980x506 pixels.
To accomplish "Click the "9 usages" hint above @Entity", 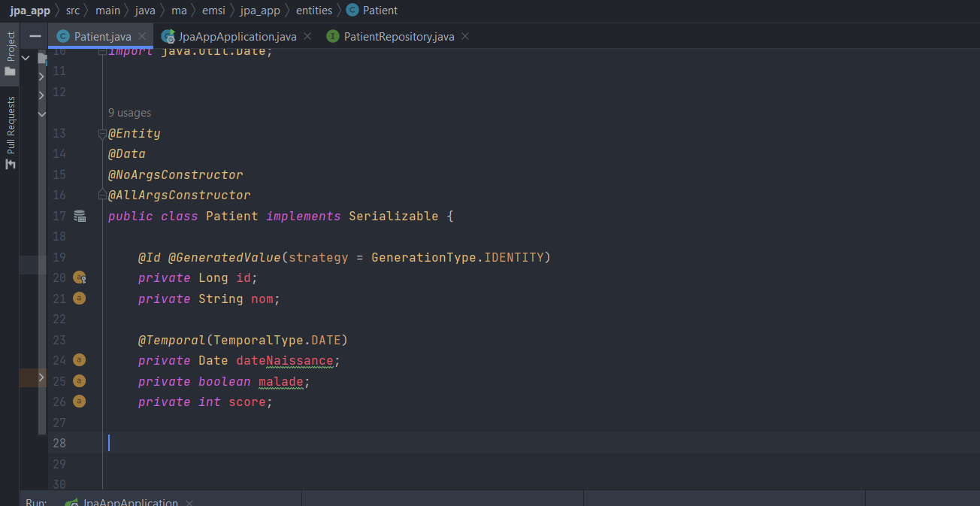I will (129, 112).
